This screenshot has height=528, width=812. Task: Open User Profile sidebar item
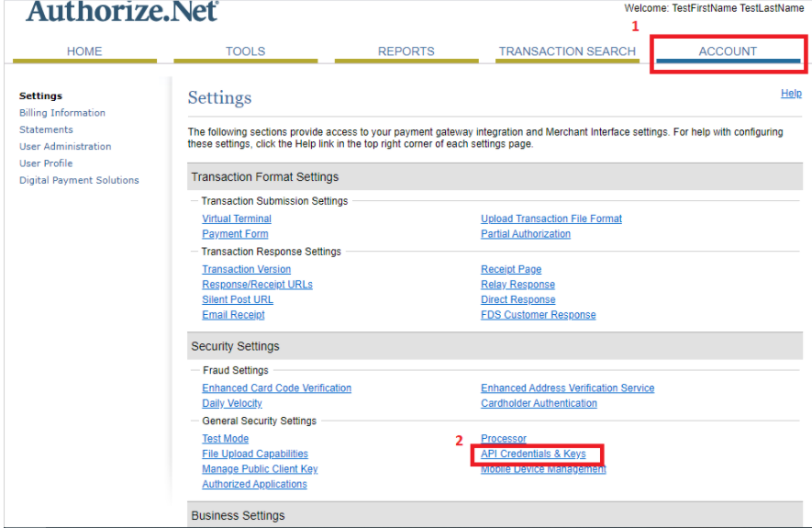pyautogui.click(x=46, y=163)
